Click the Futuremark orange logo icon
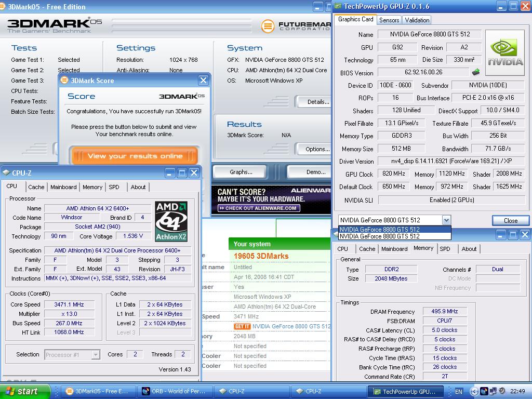 [x=268, y=26]
